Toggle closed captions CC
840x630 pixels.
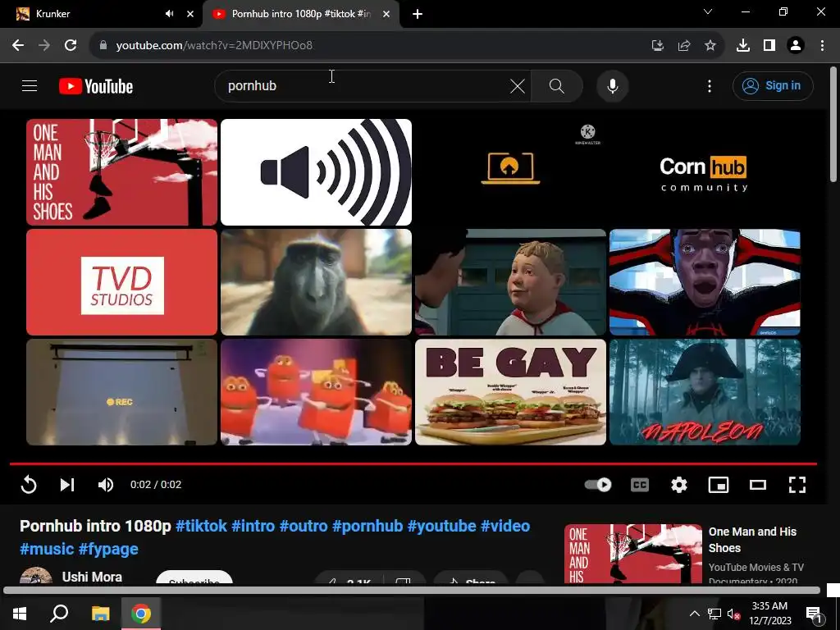tap(640, 485)
